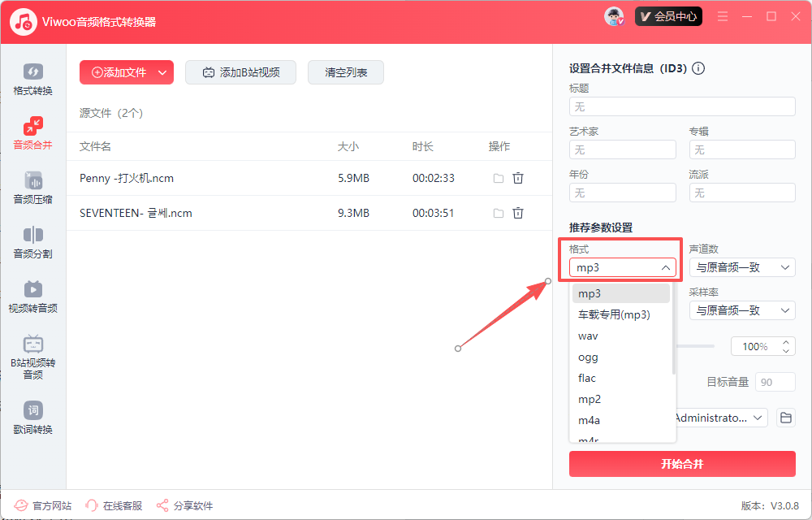Screen dimensions: 812x520
Task: Increase the 100% value with up stepper
Action: [785, 342]
